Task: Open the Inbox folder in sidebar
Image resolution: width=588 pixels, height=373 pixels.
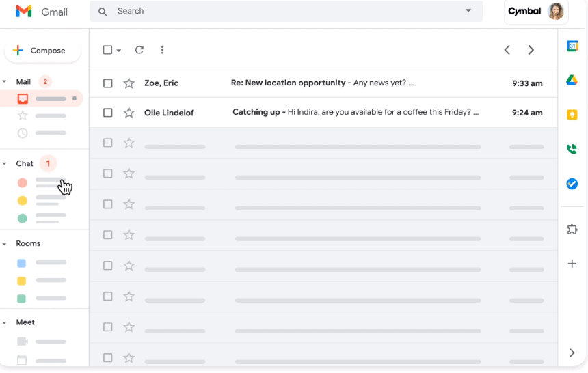Action: 41,98
